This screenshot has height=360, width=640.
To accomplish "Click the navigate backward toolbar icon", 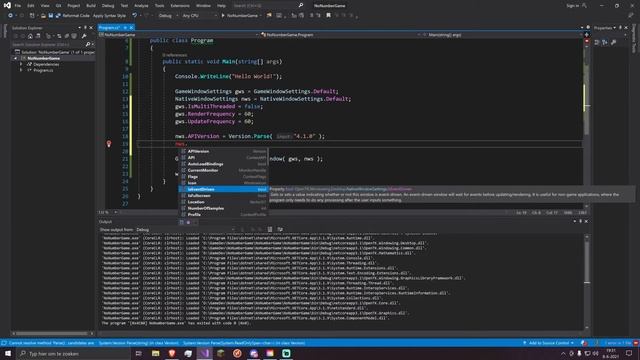I will tap(10, 16).
